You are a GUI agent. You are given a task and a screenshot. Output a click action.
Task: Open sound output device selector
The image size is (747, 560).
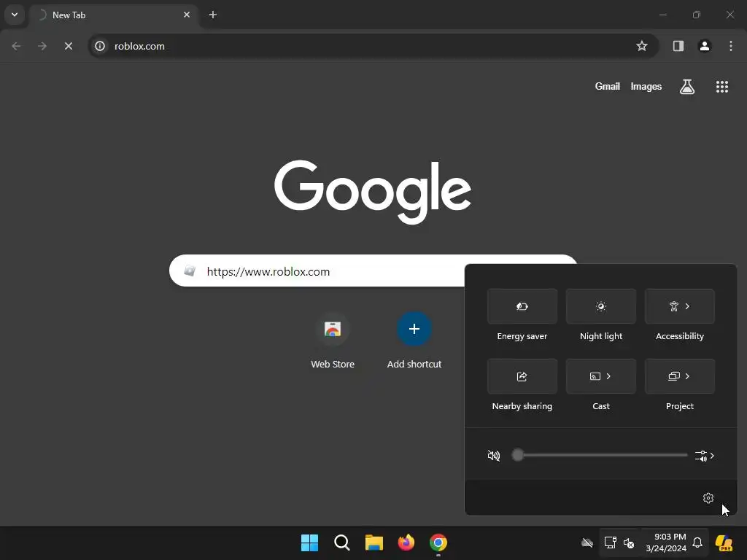pos(705,456)
